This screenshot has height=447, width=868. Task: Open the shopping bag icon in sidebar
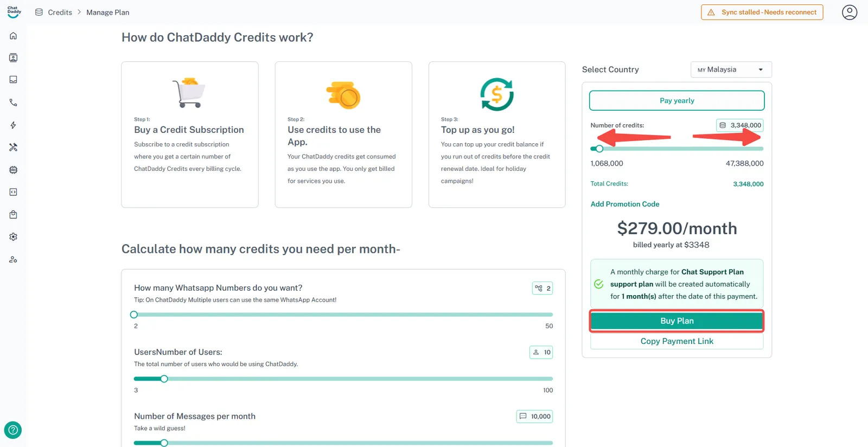click(x=14, y=215)
